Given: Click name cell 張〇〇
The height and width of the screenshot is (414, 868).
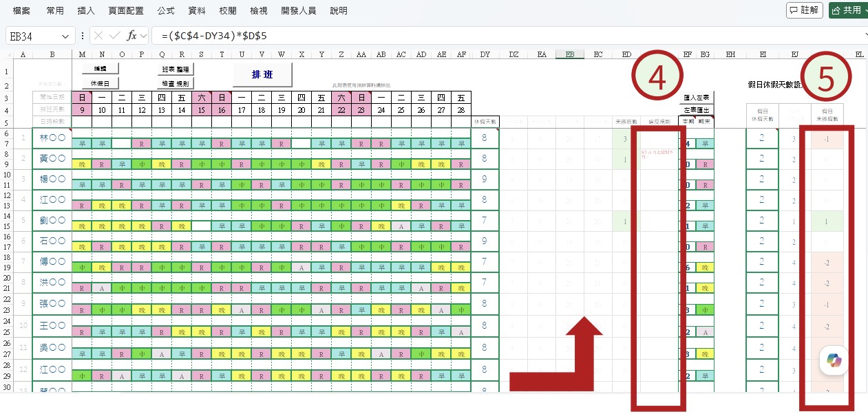Looking at the screenshot, I should tap(52, 303).
